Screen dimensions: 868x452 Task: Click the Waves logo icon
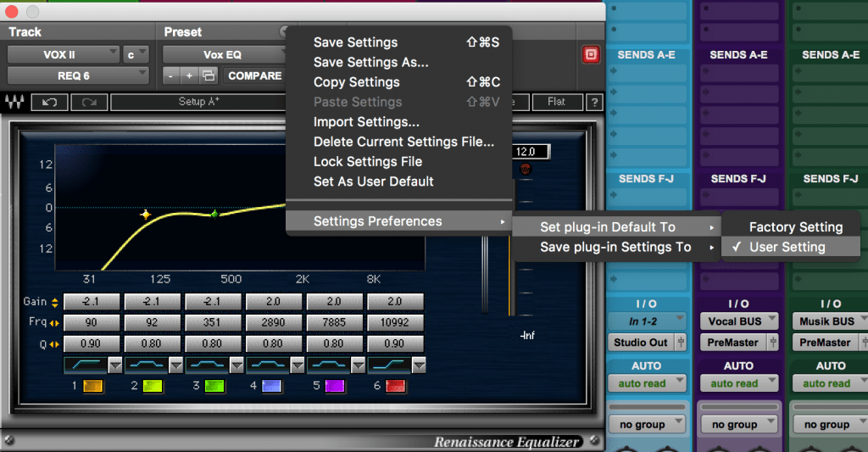pos(14,102)
